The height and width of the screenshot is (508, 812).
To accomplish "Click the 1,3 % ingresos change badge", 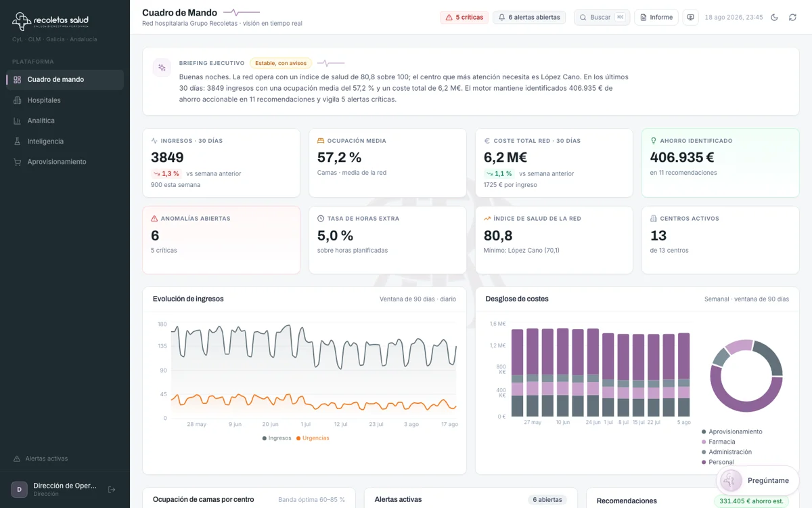I will coord(166,173).
